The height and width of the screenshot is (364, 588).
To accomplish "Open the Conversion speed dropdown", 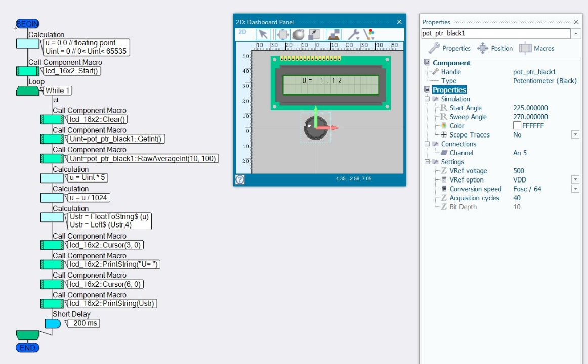I will pos(575,189).
